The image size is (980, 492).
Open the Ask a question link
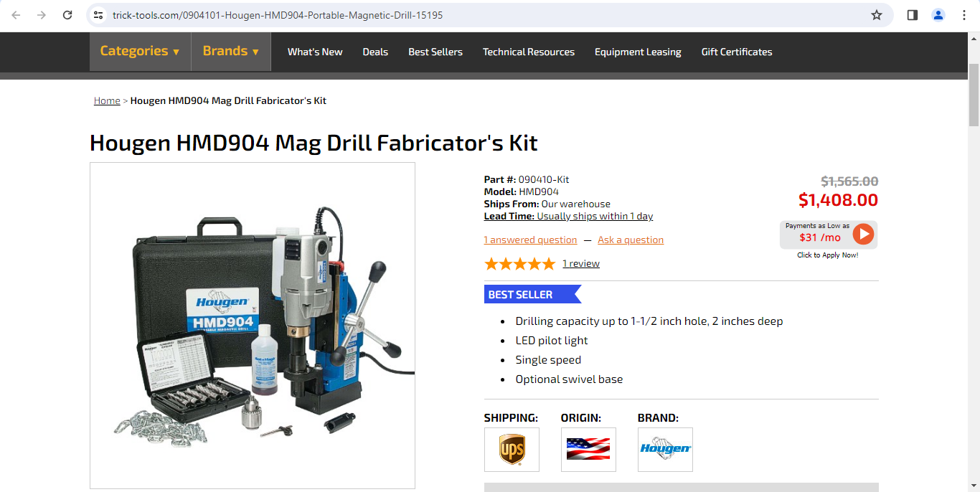pyautogui.click(x=631, y=240)
